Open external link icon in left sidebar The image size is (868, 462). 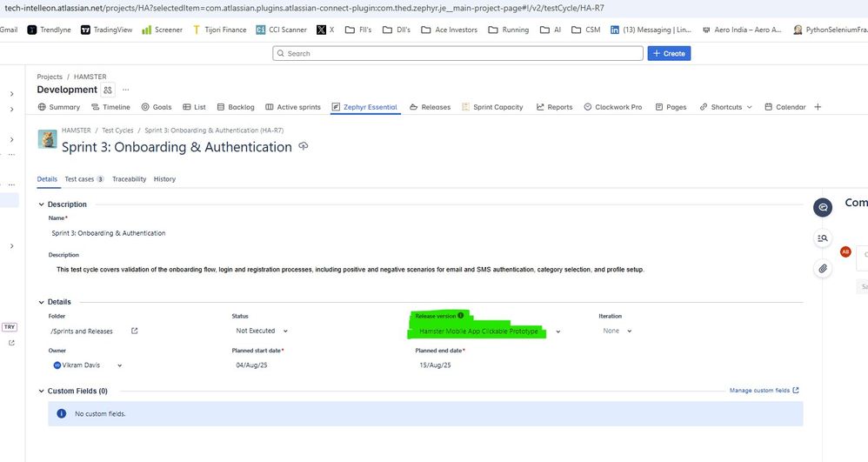pos(11,343)
